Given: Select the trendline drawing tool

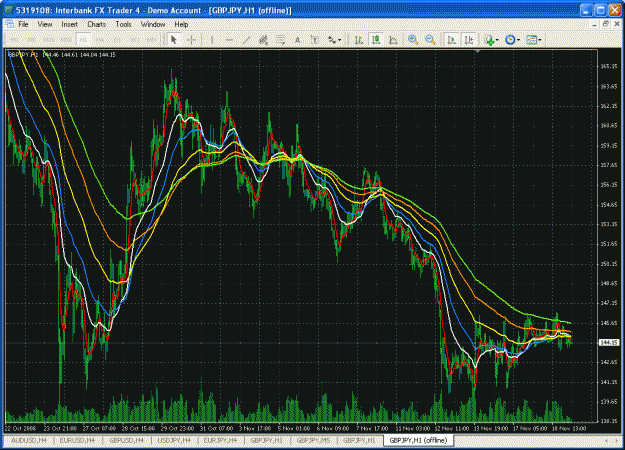Looking at the screenshot, I should (246, 40).
